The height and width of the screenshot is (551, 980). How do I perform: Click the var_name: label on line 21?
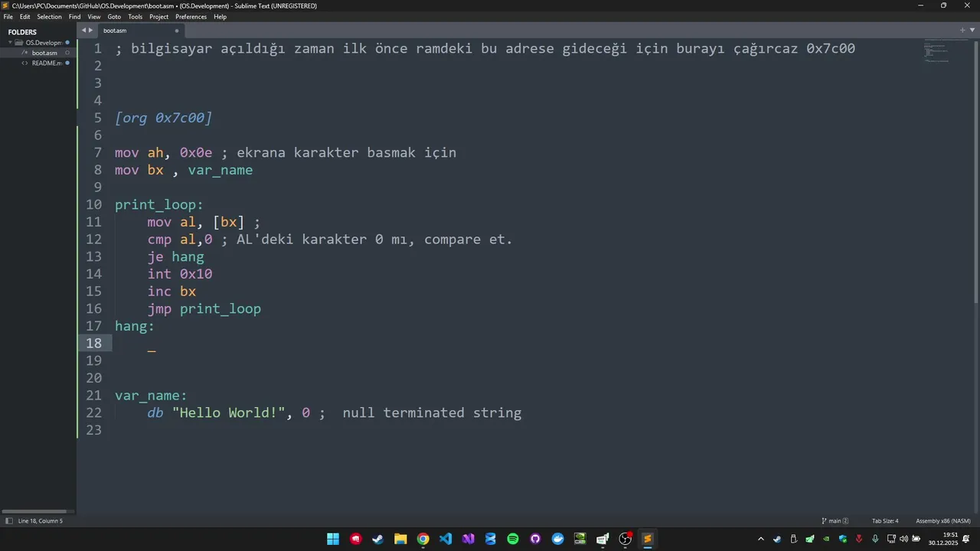(151, 396)
